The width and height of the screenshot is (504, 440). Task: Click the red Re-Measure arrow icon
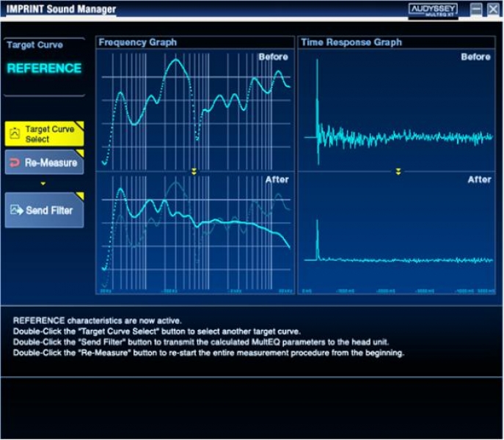15,163
